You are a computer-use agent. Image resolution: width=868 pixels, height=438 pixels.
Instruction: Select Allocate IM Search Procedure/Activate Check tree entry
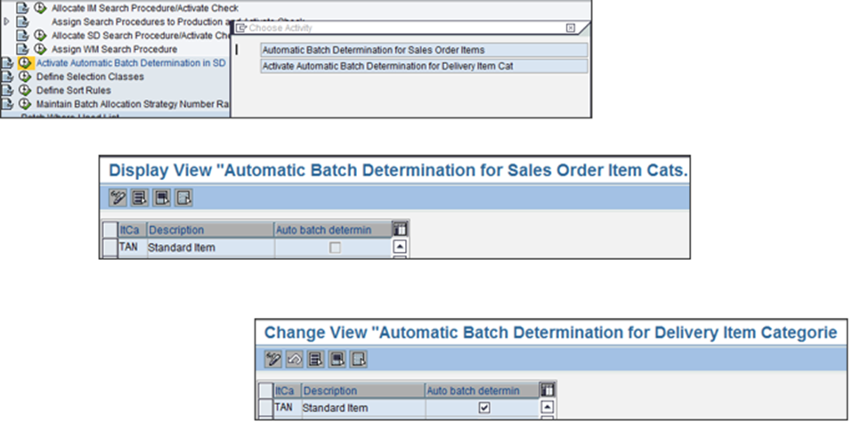pyautogui.click(x=145, y=8)
